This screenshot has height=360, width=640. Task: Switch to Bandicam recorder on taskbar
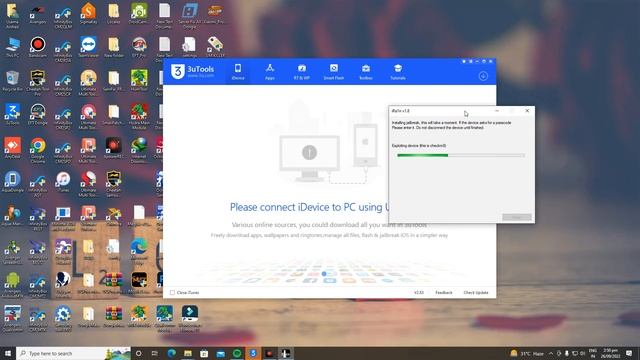tap(269, 353)
